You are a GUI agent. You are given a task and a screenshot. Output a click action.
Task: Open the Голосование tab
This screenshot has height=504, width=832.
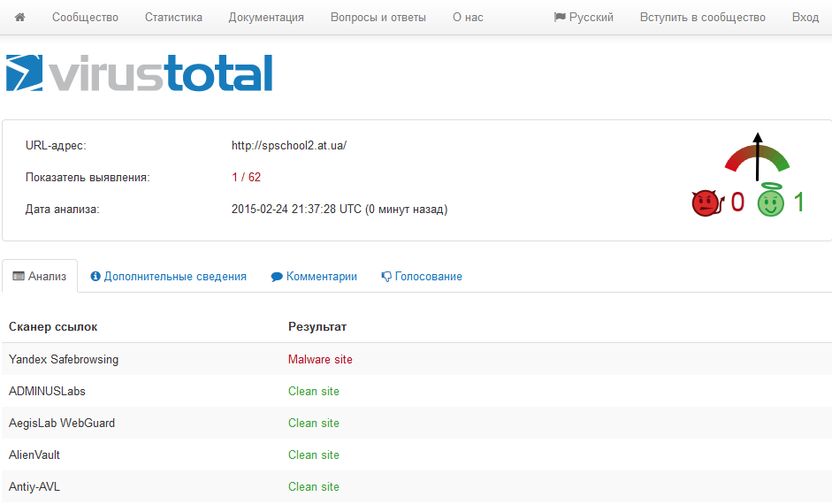point(422,277)
